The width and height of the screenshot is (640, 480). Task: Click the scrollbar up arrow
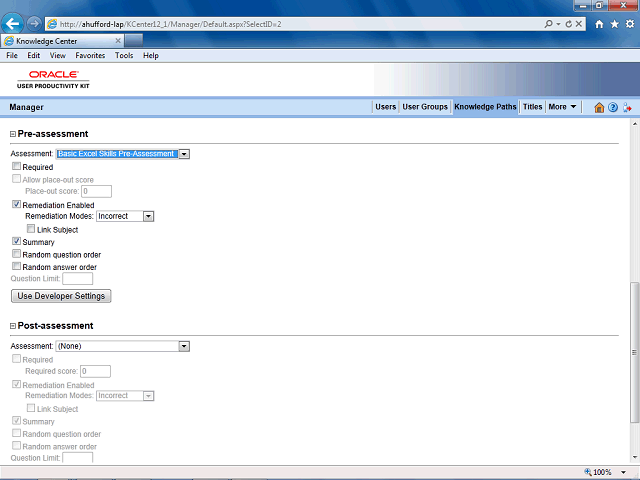[635, 124]
